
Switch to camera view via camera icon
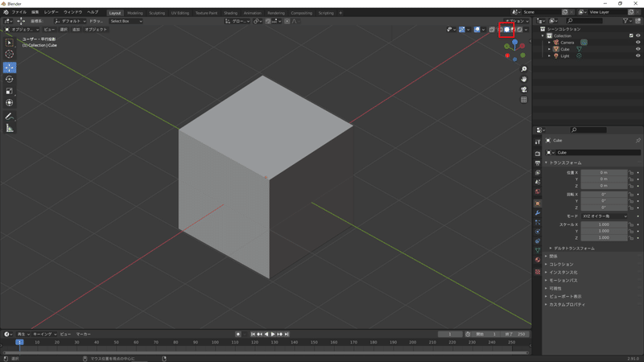524,89
